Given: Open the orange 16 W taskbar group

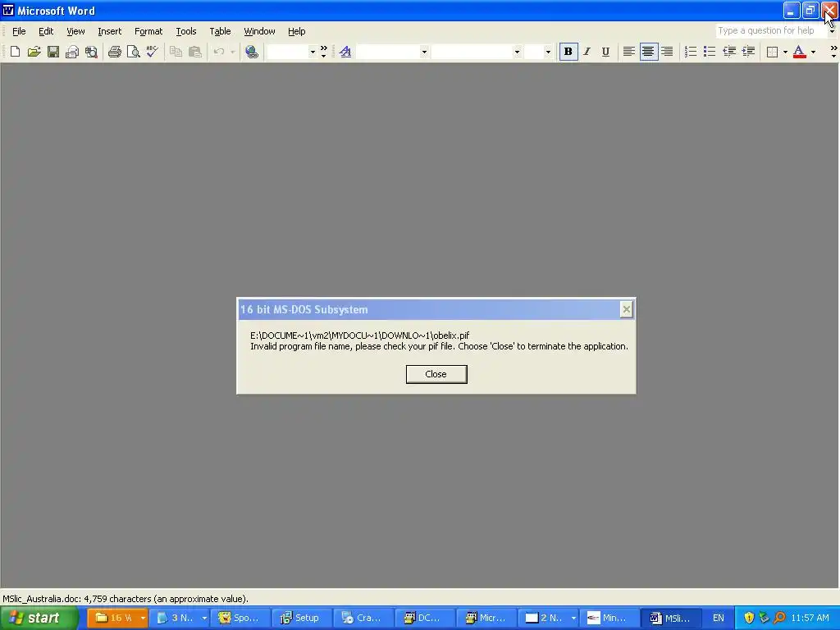Looking at the screenshot, I should 116,618.
